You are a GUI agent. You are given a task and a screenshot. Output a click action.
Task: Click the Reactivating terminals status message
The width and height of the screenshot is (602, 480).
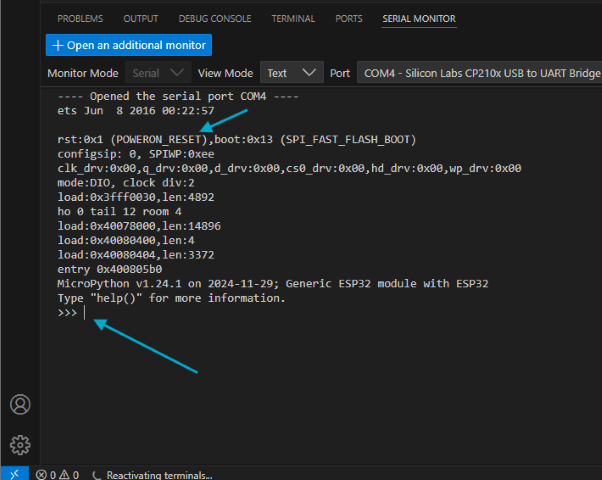point(159,475)
